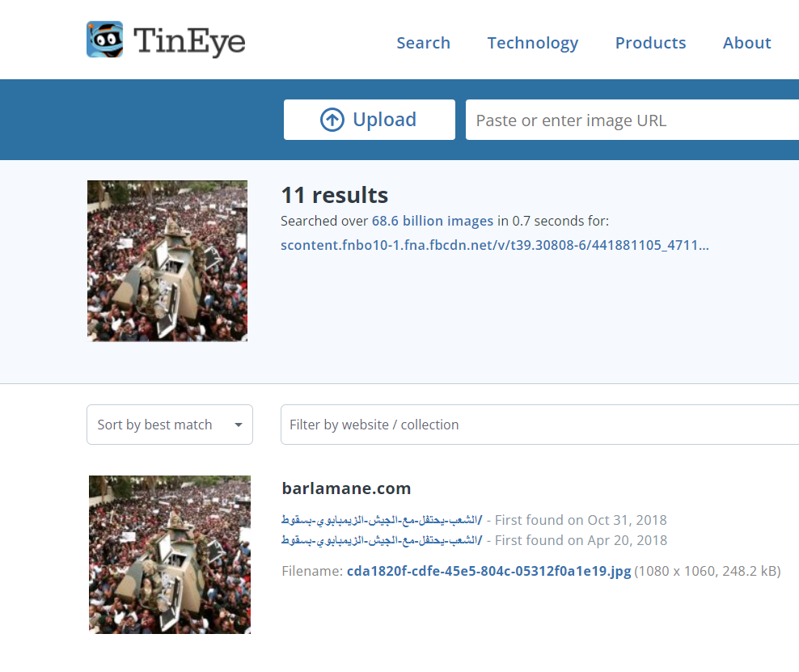The image size is (799, 672).
Task: Open the Arabic link found Oct 31, 2018
Action: coord(381,520)
